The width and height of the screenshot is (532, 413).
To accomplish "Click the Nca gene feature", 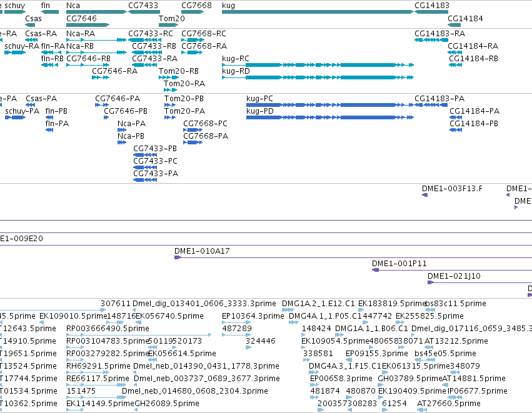I will coord(96,12).
